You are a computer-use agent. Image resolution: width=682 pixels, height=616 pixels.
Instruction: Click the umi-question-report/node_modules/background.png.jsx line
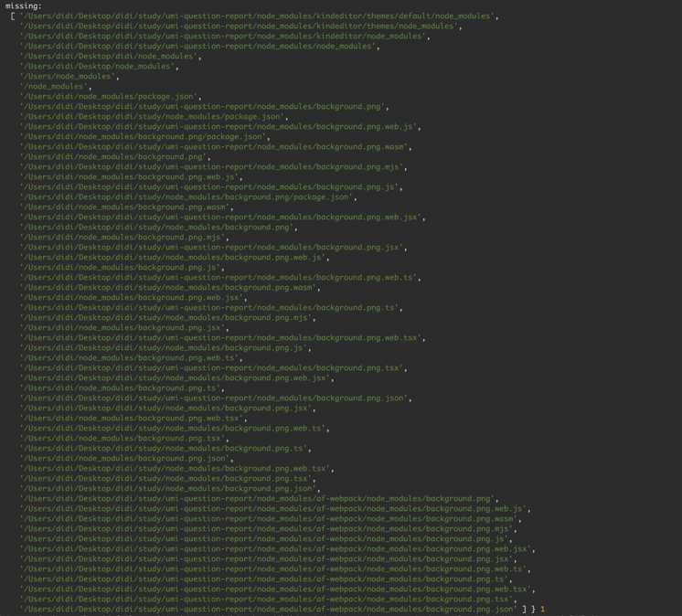214,248
